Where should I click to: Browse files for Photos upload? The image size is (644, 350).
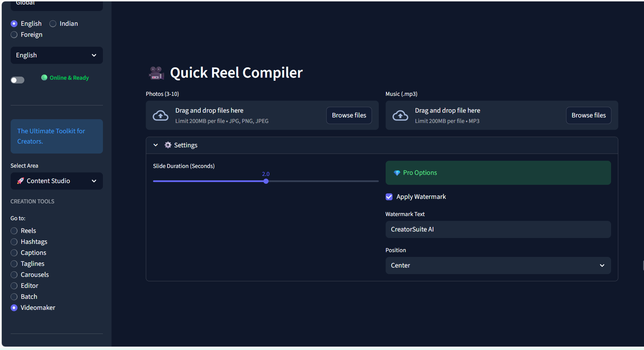[x=349, y=115]
